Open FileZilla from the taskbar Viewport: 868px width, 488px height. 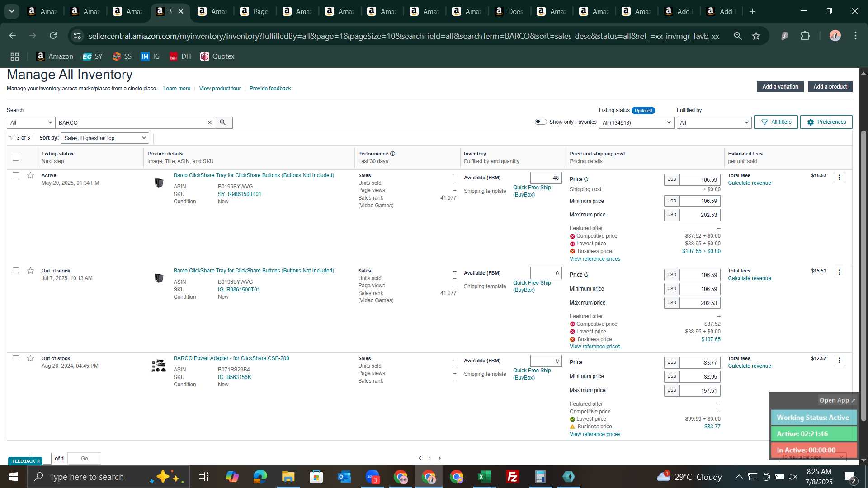512,477
